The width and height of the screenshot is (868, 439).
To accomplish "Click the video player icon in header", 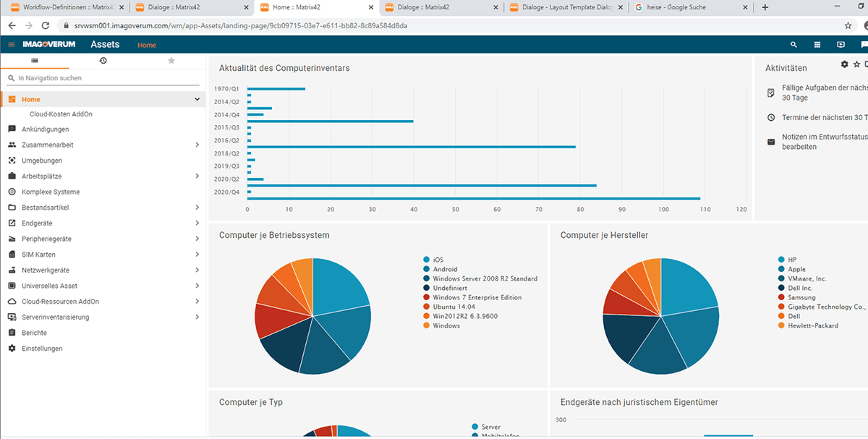I will [x=841, y=45].
